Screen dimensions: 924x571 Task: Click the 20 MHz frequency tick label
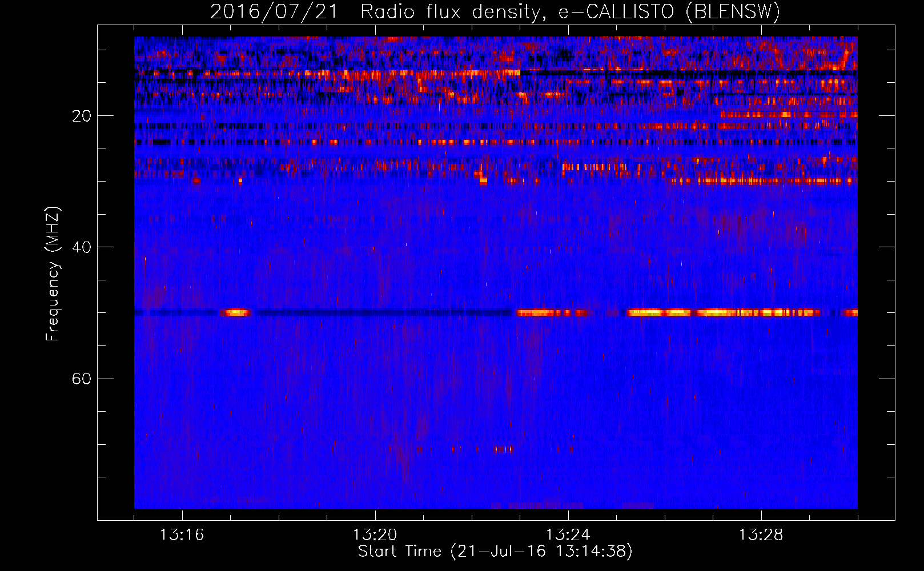tap(82, 116)
